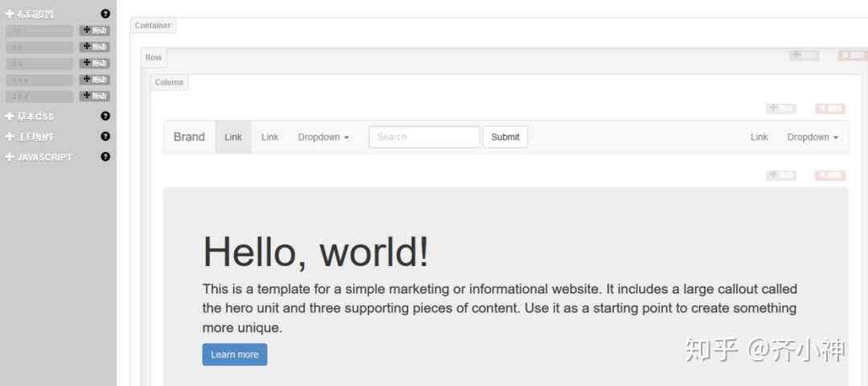Expand the 布局设置 sidebar section
The height and width of the screenshot is (386, 868).
coord(30,14)
